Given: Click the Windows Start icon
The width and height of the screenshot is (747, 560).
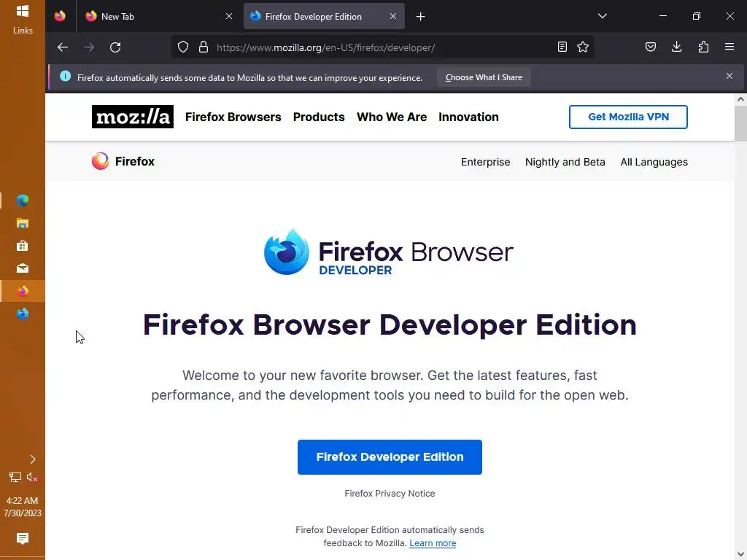Looking at the screenshot, I should [23, 10].
